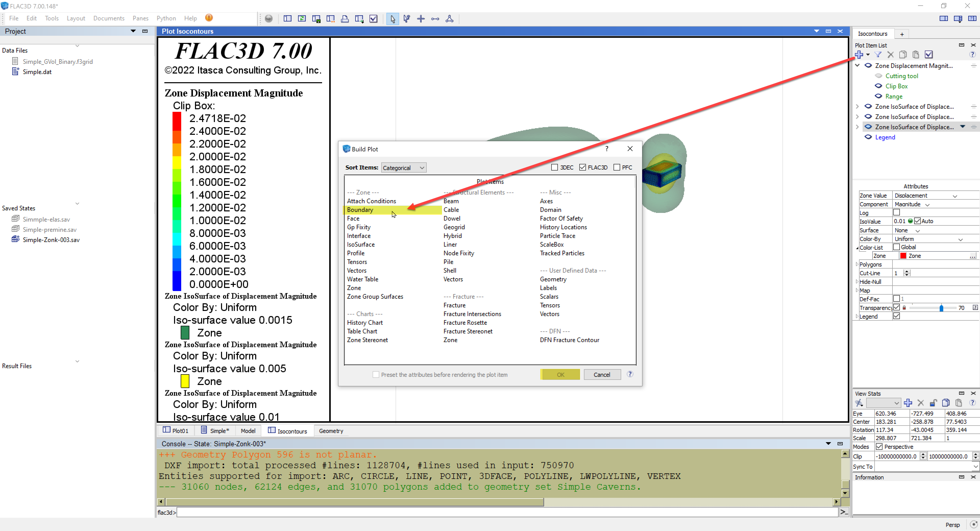Expand the Polygons attribute group
This screenshot has height=531, width=980.
point(857,264)
